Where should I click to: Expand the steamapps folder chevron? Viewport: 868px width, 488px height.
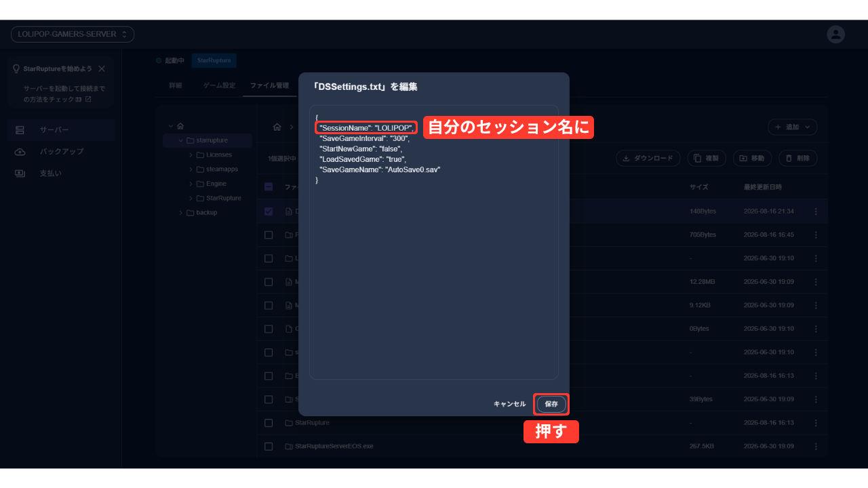click(191, 169)
